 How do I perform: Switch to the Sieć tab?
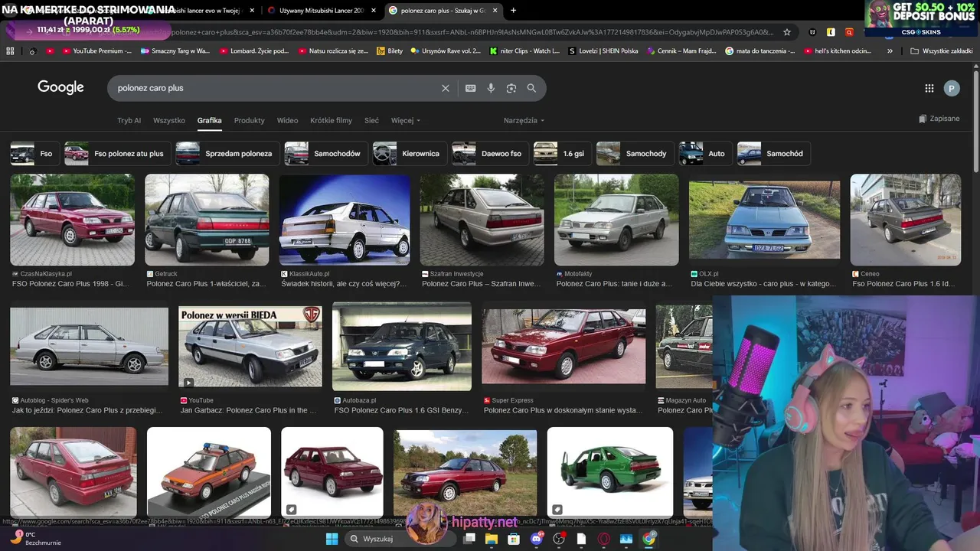[372, 121]
